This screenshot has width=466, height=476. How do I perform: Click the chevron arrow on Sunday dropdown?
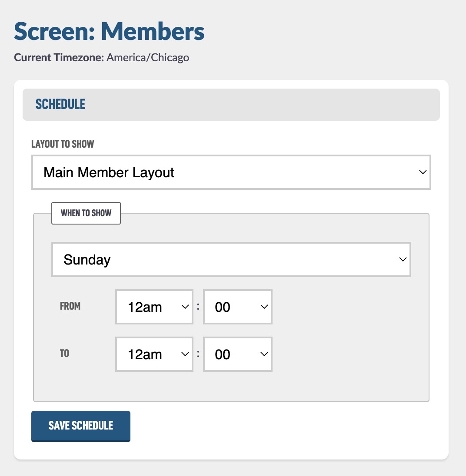[403, 260]
